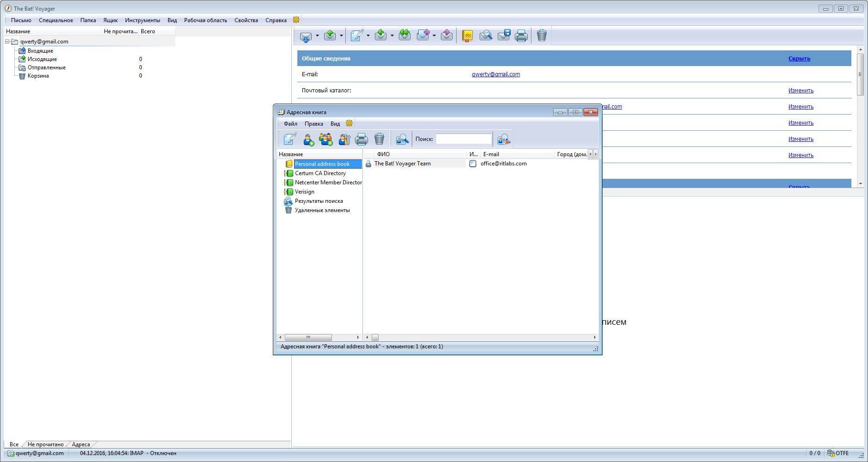Open the Файл menu in the address book
This screenshot has height=462, width=868.
tap(290, 124)
